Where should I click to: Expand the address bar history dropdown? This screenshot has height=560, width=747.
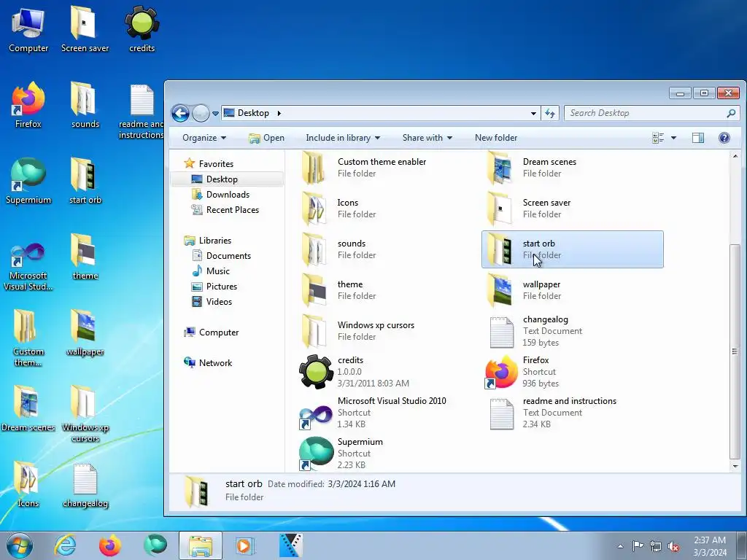[x=533, y=113]
